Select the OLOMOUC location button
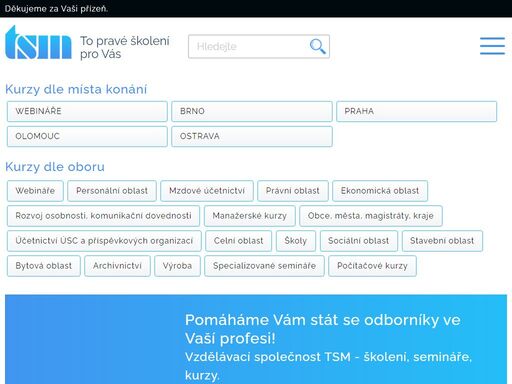 (x=87, y=136)
